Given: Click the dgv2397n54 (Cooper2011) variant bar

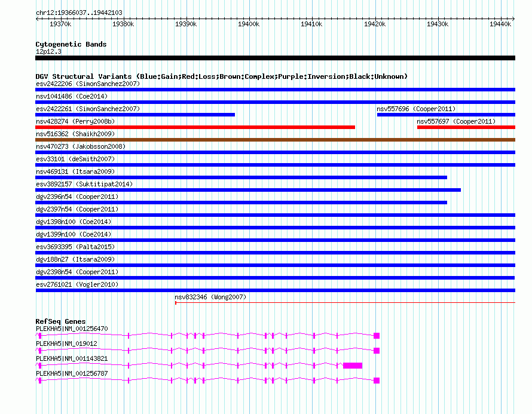Looking at the screenshot, I should coord(275,215).
